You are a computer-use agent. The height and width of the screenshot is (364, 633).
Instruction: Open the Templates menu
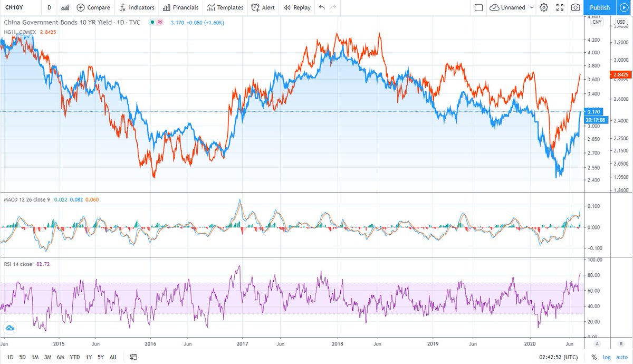point(225,7)
